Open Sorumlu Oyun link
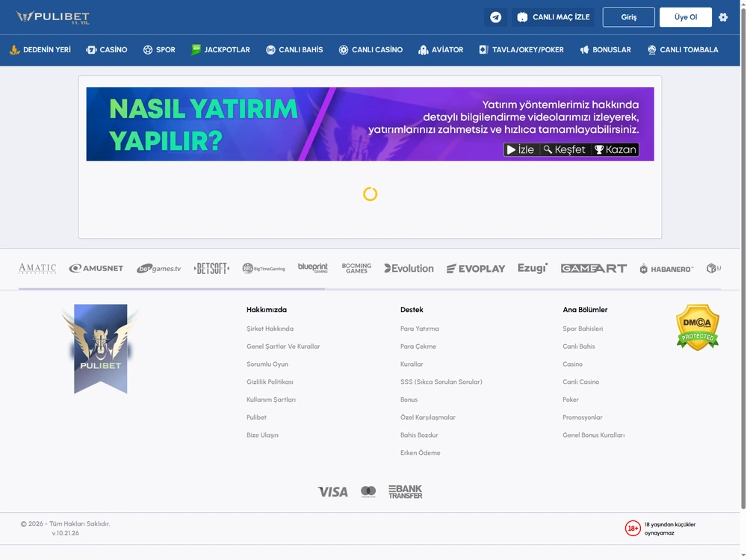This screenshot has width=747, height=560. 267,364
